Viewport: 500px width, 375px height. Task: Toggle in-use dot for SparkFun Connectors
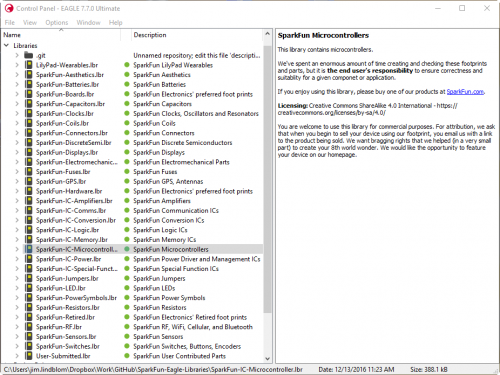127,133
